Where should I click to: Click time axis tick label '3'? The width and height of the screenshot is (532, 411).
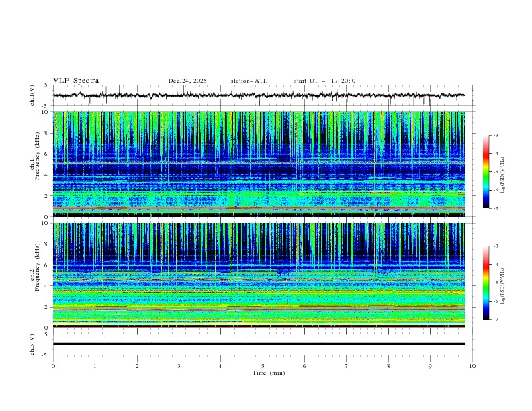pos(179,366)
